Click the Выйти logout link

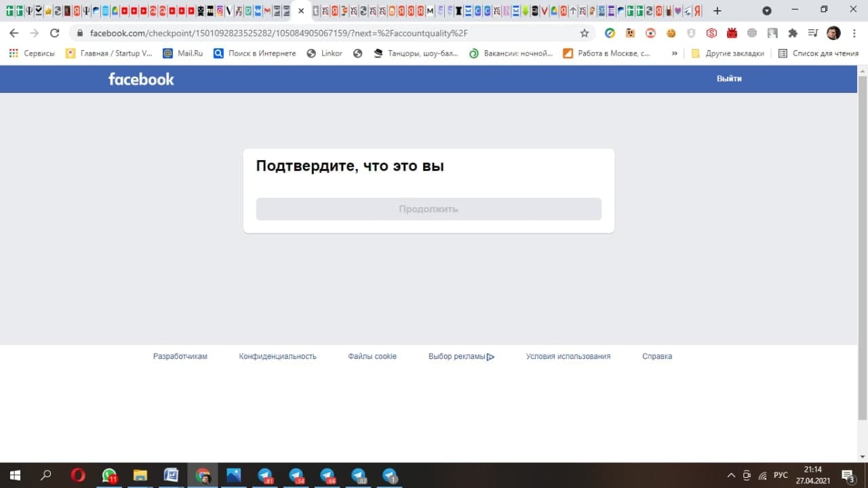[x=729, y=79]
